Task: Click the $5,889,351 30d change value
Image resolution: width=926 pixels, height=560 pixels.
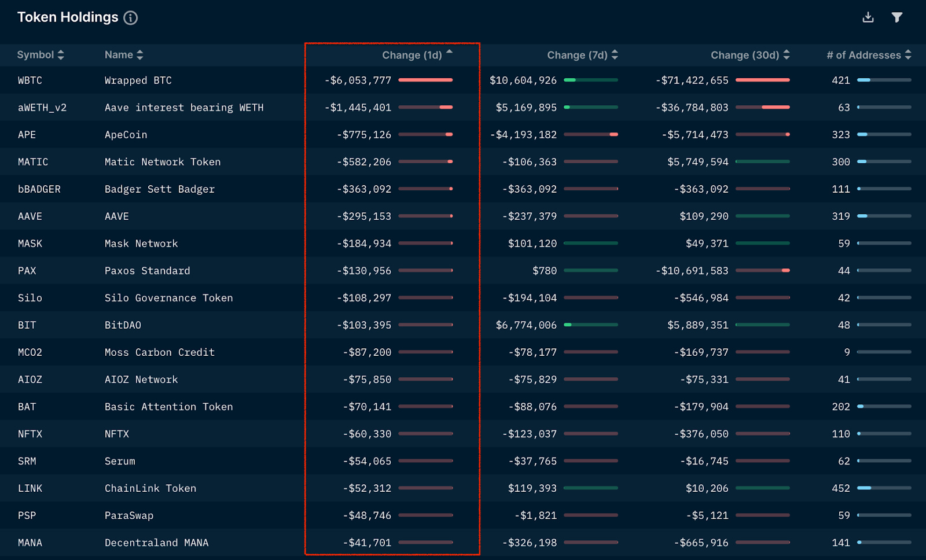Action: pyautogui.click(x=698, y=325)
